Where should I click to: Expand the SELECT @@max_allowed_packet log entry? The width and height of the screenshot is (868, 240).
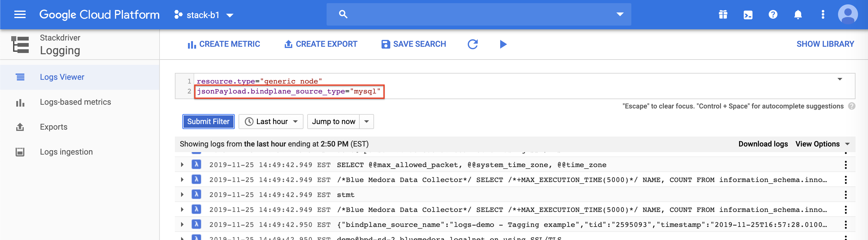182,165
